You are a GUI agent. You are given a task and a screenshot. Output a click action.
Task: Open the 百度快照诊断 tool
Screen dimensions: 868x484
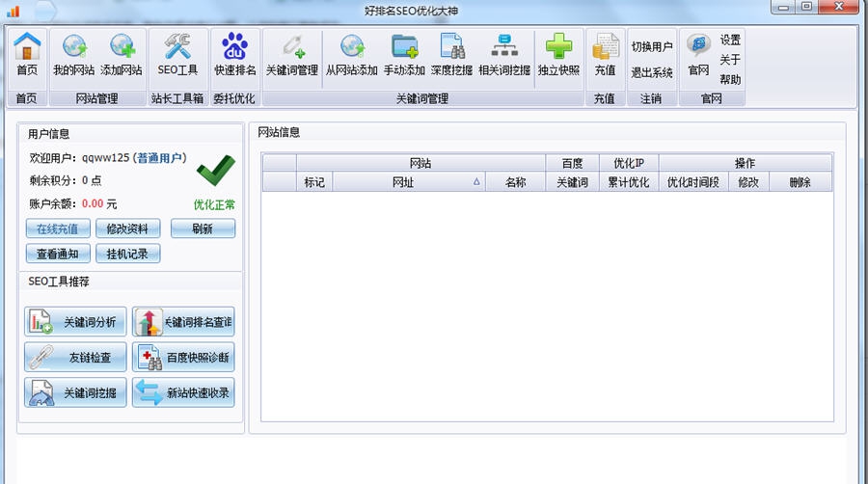pos(183,358)
